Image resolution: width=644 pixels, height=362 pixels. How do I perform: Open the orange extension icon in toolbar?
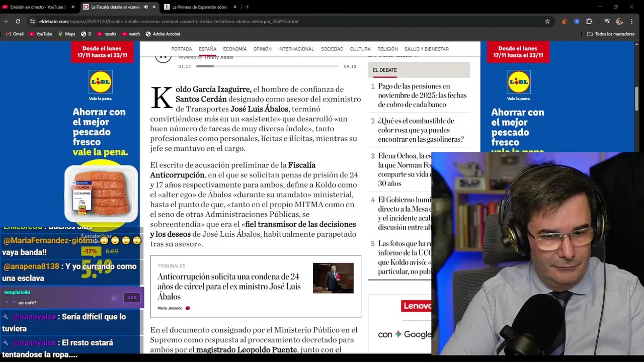[565, 22]
